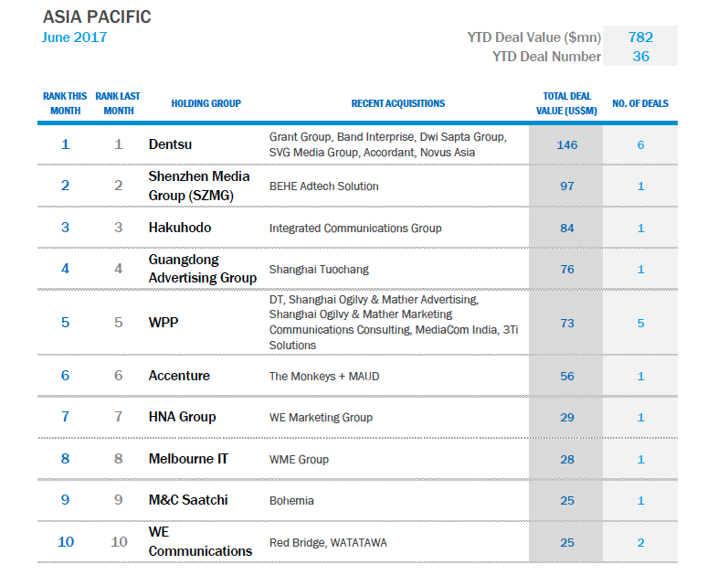Select the Dentsu holding group name
Image resolution: width=728 pixels, height=575 pixels.
(x=170, y=144)
